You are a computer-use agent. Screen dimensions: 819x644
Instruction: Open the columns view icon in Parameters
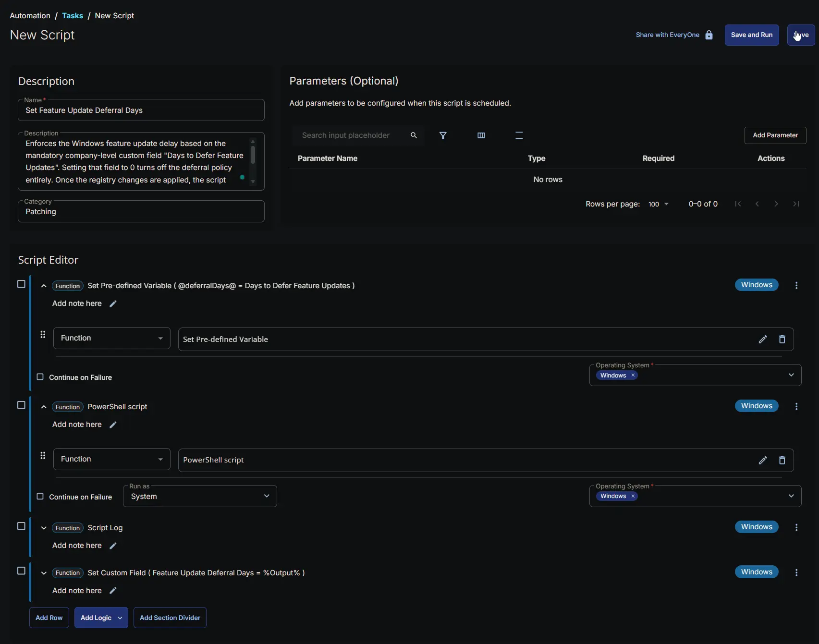pos(481,135)
